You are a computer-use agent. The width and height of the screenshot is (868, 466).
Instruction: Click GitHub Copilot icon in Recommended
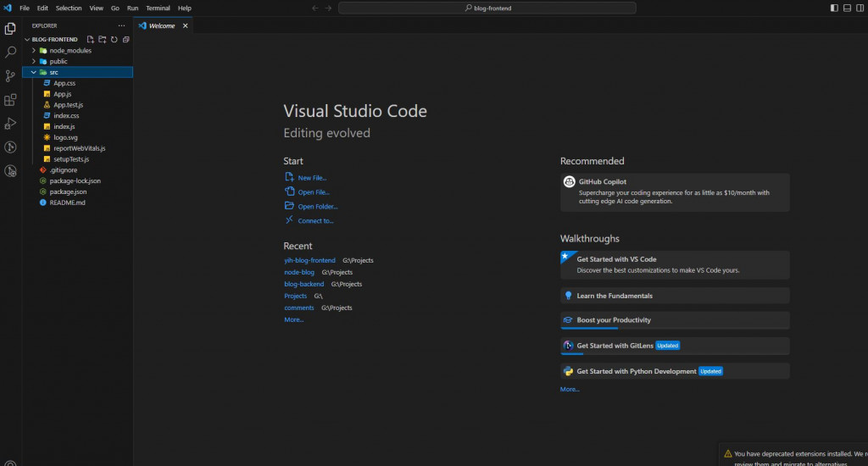(569, 181)
